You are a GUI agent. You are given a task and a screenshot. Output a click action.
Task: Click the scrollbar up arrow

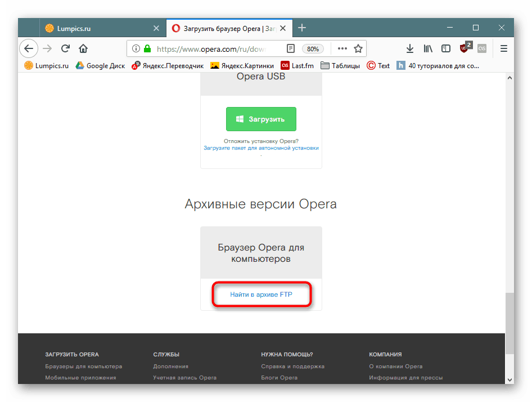[x=510, y=78]
